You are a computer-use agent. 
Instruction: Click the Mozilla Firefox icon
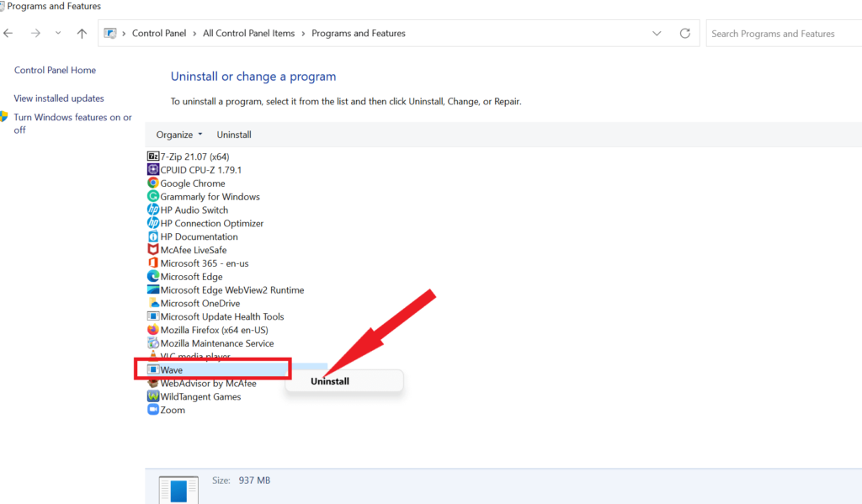pos(153,330)
